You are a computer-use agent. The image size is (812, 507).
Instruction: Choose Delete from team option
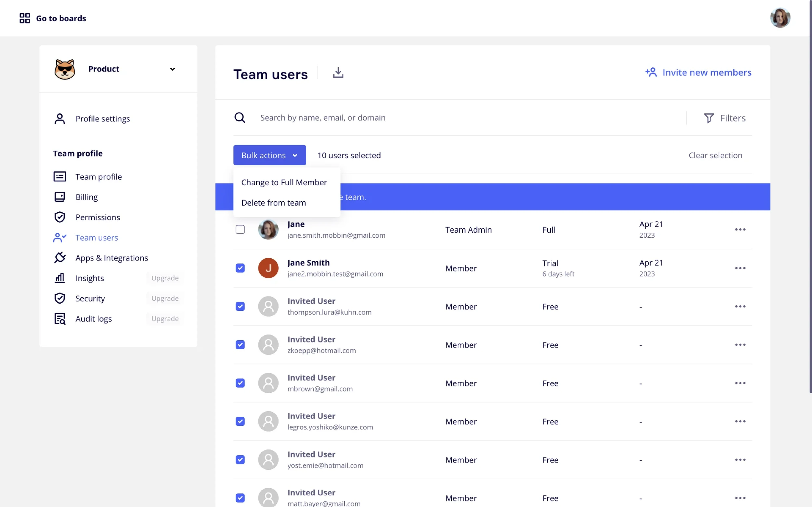pos(273,203)
